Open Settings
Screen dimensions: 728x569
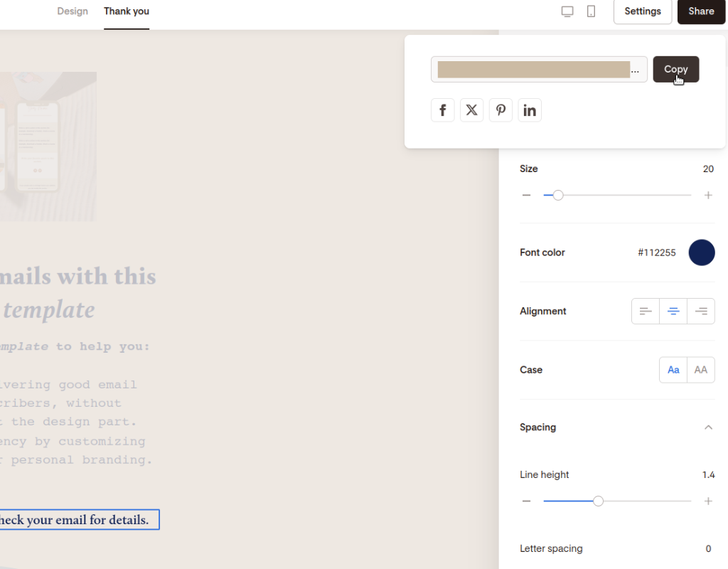point(643,11)
